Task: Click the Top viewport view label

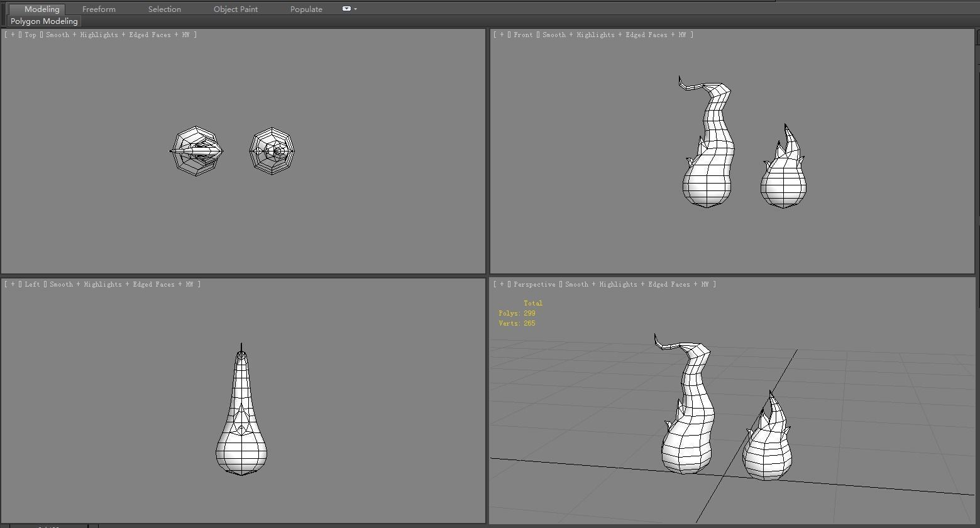Action: coord(30,35)
